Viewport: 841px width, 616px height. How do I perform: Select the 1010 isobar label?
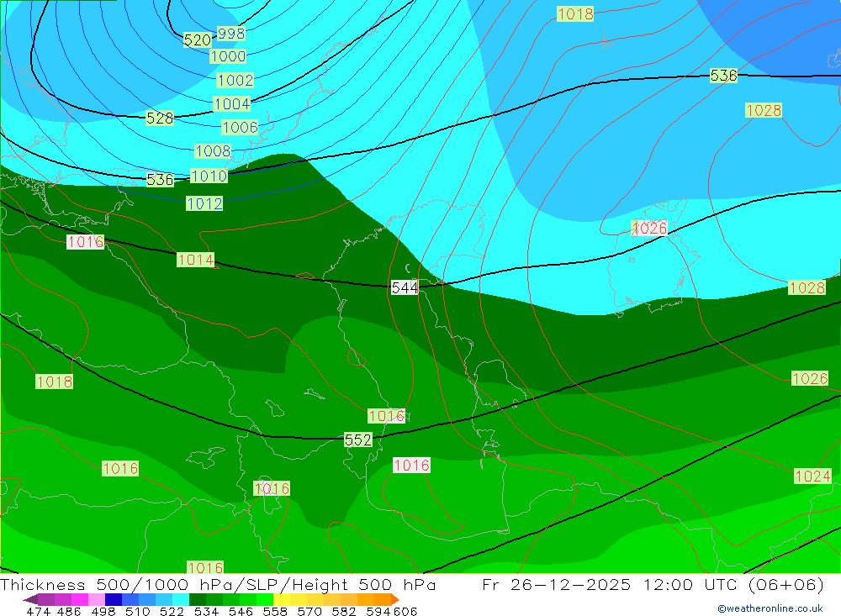pyautogui.click(x=209, y=176)
